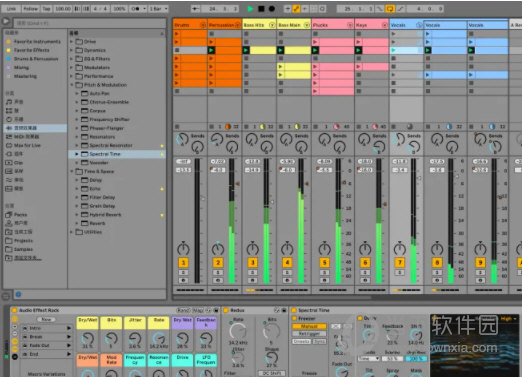Click the Percussion track volume fader

pos(237,184)
